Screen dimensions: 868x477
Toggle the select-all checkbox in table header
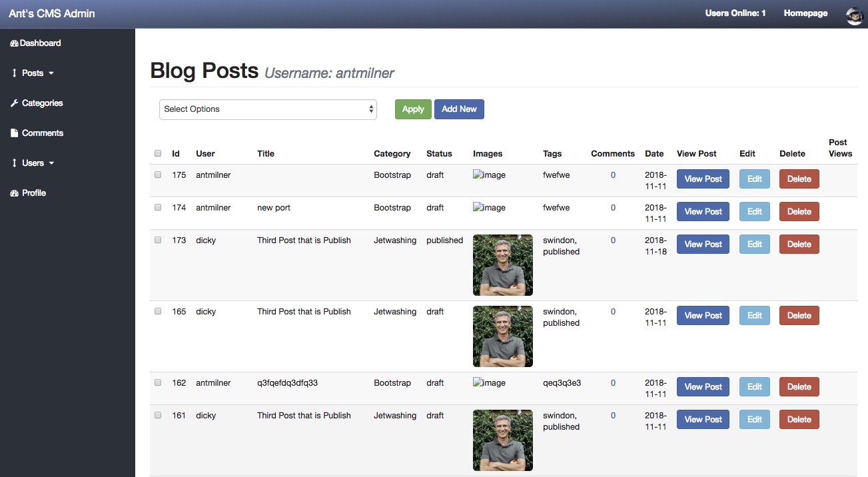[x=158, y=153]
